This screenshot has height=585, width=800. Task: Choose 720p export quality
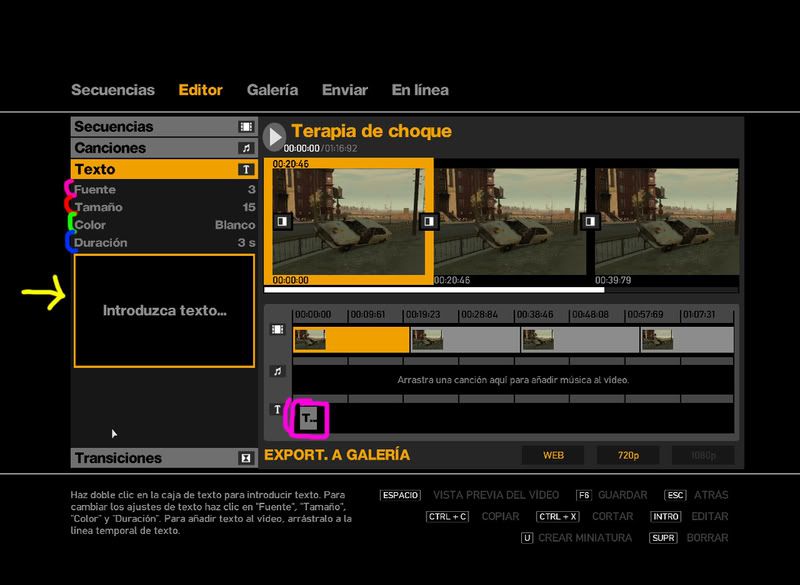click(x=628, y=455)
